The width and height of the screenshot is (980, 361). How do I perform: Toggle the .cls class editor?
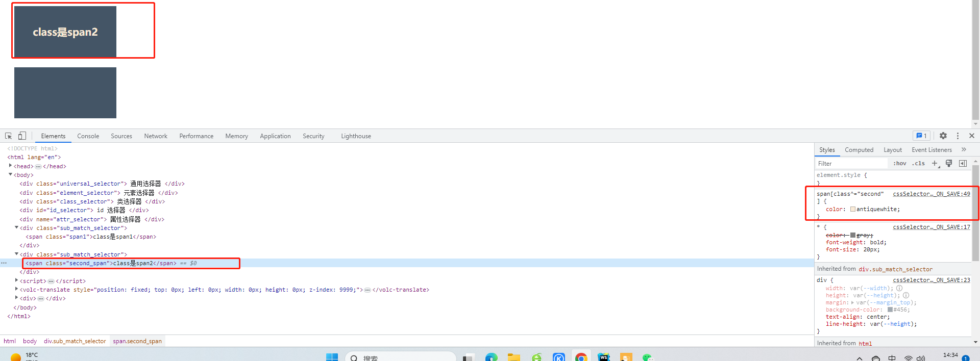[919, 163]
